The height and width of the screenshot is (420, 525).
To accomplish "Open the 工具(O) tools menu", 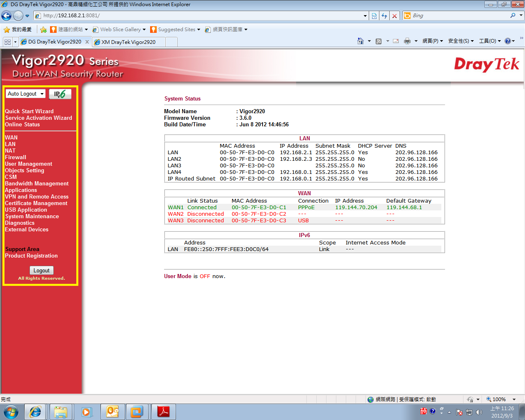I will coord(489,41).
